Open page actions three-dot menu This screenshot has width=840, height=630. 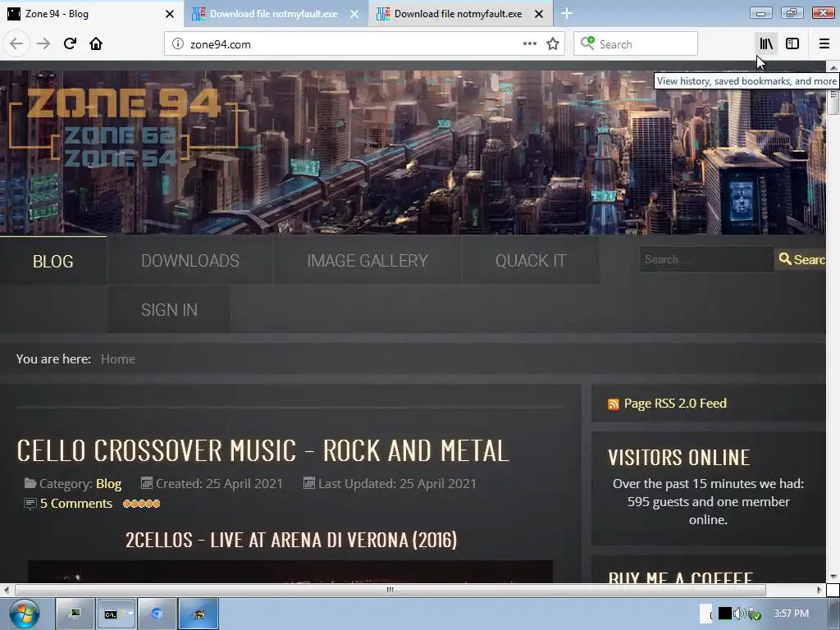point(529,44)
